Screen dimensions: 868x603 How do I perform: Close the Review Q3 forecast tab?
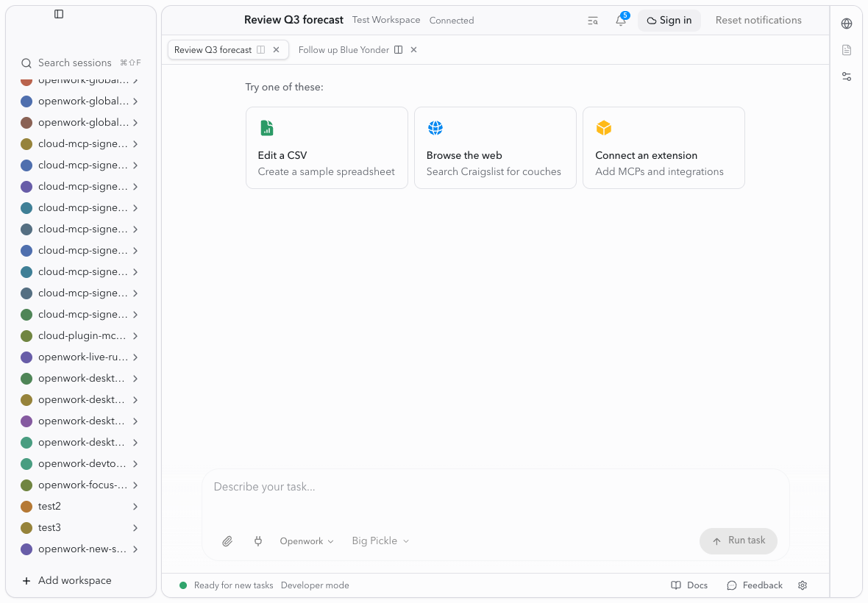click(277, 50)
